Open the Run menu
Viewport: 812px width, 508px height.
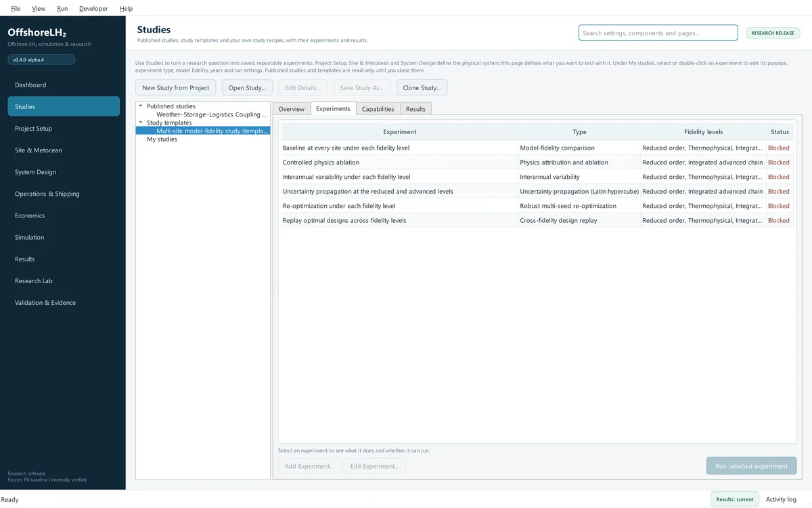(62, 8)
